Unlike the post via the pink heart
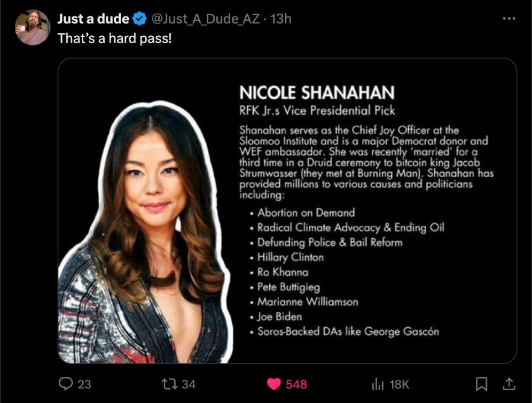The width and height of the screenshot is (532, 403). pyautogui.click(x=274, y=384)
